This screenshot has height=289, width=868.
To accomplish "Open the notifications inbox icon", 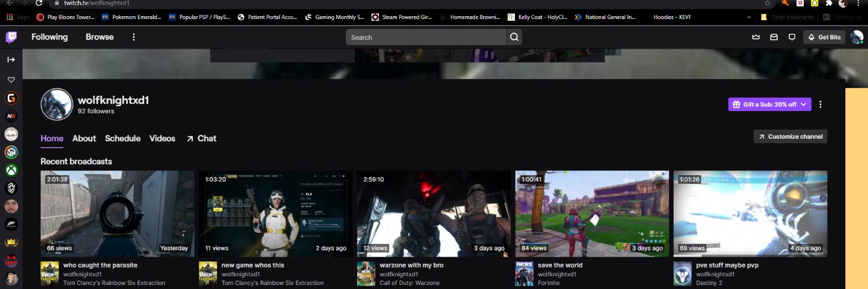I will pyautogui.click(x=774, y=37).
